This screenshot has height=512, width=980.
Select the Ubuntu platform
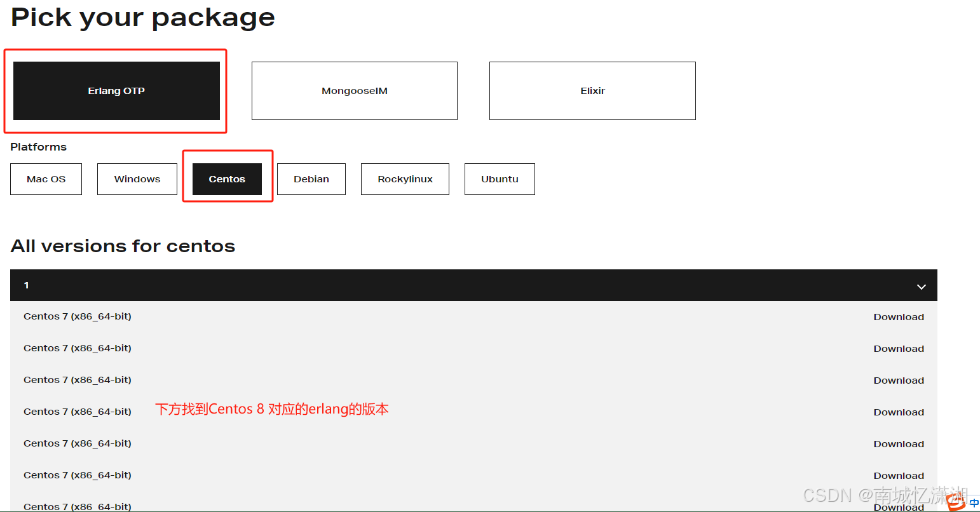click(x=500, y=179)
